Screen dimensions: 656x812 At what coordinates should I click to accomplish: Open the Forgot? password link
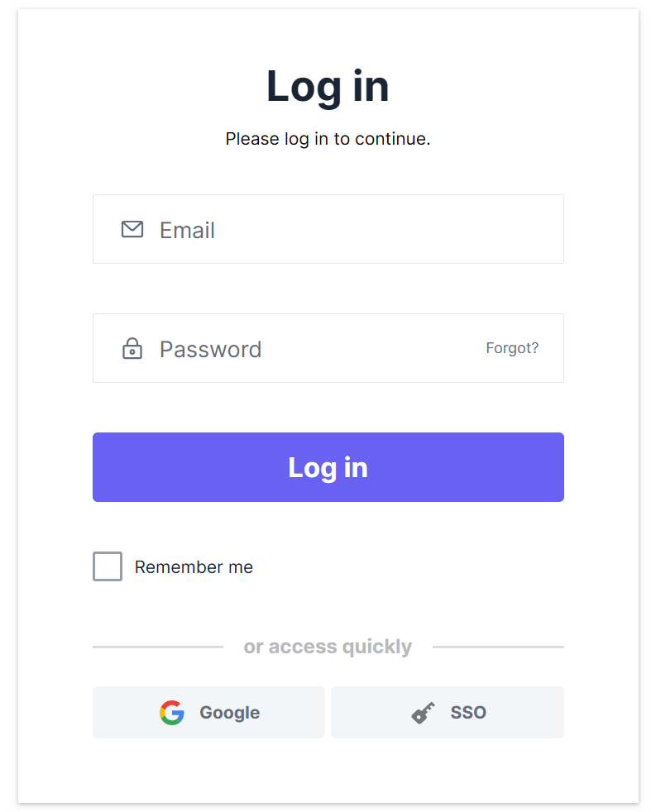point(512,348)
